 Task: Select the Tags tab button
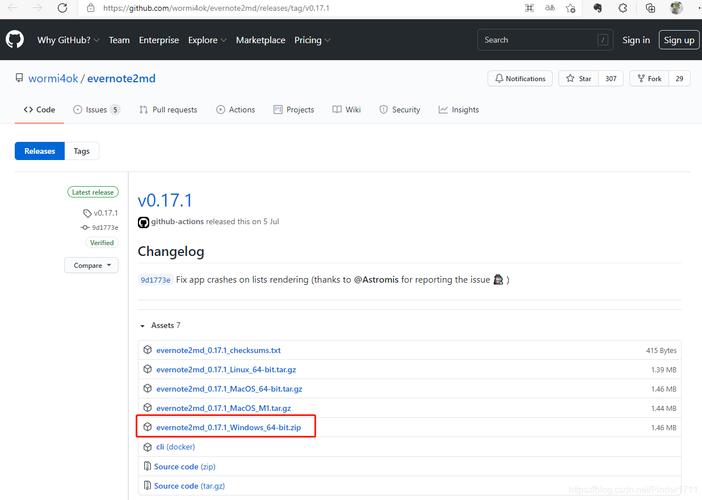82,151
